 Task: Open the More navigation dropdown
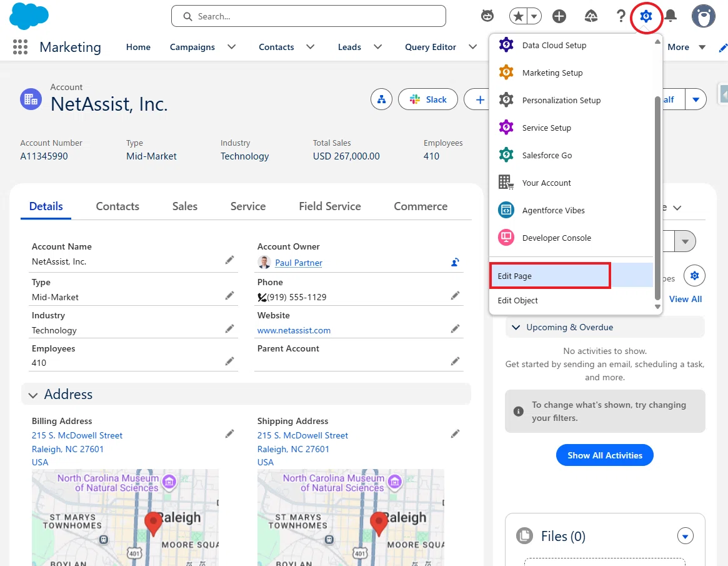[x=686, y=47]
